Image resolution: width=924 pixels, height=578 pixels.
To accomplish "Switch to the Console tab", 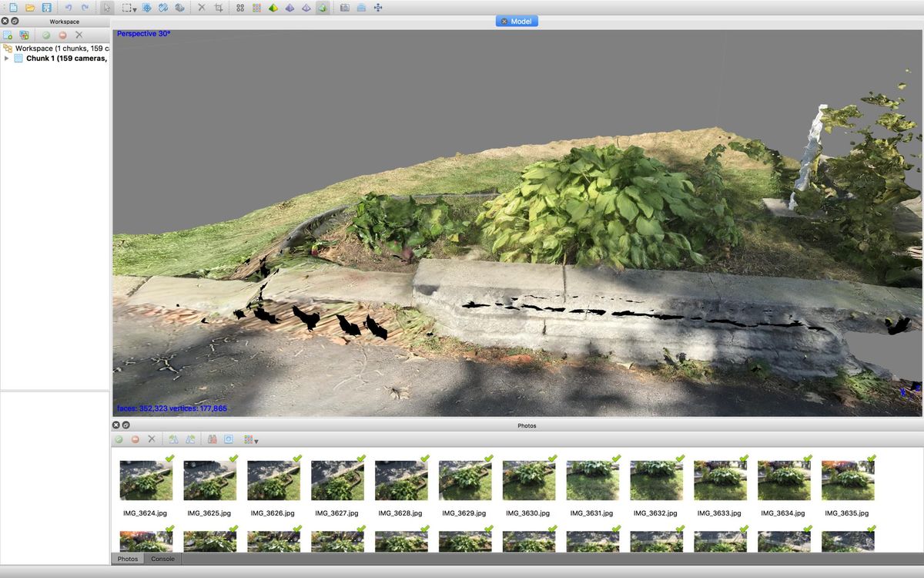I will click(x=162, y=559).
